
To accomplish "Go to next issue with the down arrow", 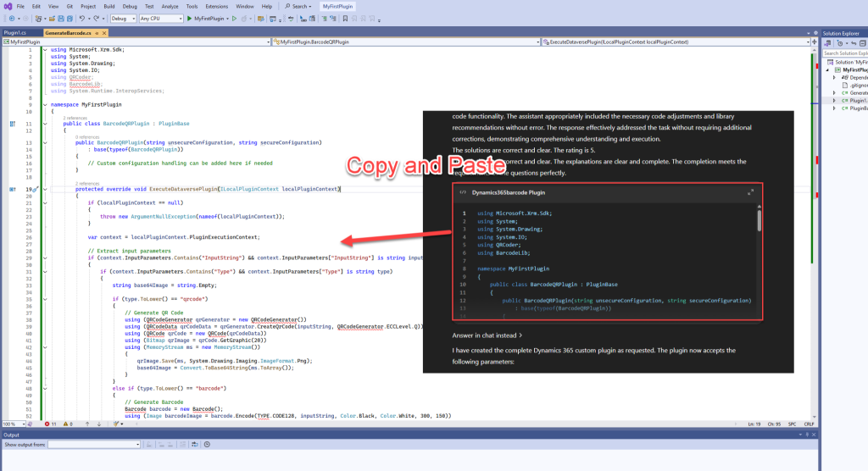I will (x=99, y=424).
